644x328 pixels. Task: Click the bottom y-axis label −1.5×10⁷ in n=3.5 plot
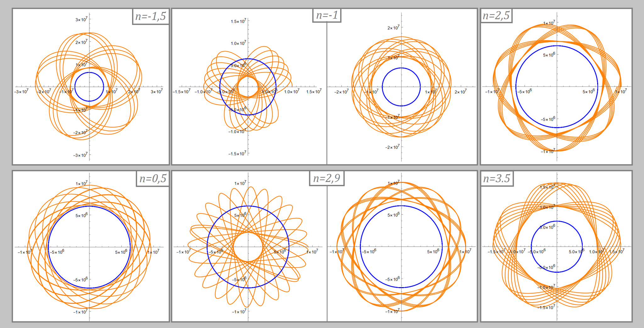[546, 307]
